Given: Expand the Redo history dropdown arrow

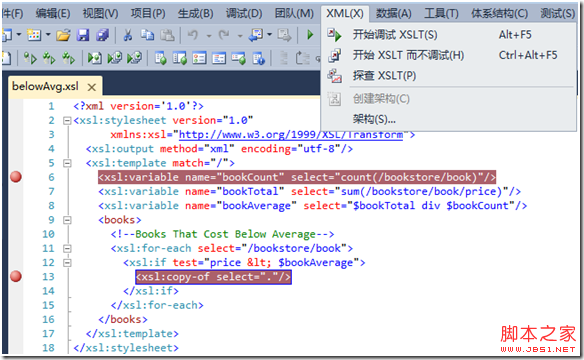Looking at the screenshot, I should [240, 36].
